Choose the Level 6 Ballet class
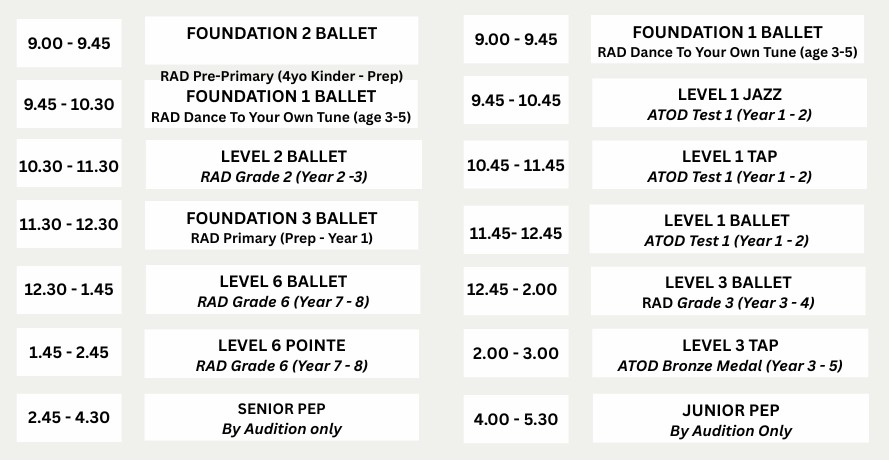 tap(282, 291)
